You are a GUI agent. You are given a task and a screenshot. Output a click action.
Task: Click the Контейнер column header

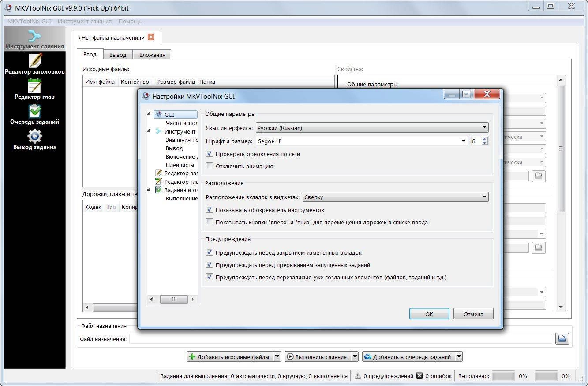[x=135, y=82]
